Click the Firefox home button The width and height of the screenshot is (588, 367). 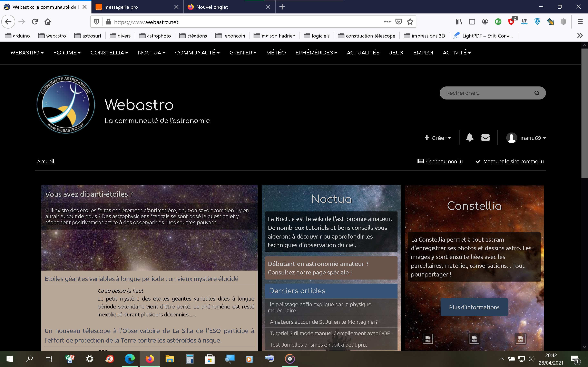click(48, 22)
